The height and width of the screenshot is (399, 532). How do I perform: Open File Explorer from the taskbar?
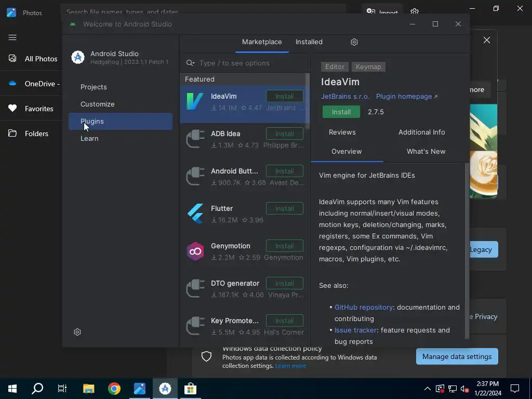(88, 389)
